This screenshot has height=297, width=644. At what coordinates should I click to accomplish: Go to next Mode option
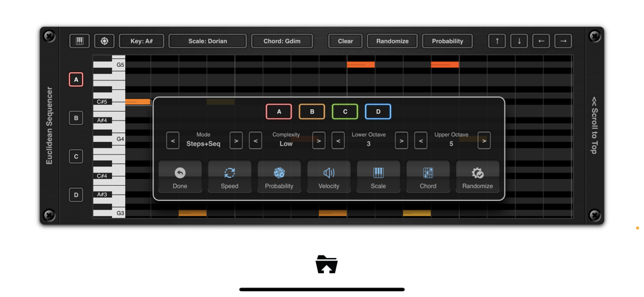236,141
